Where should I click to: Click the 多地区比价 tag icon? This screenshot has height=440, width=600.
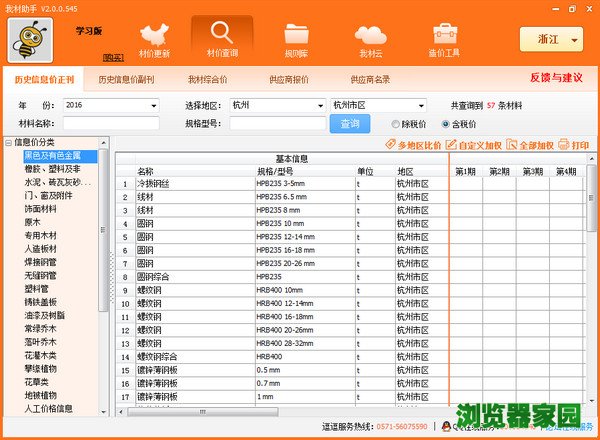coord(391,145)
